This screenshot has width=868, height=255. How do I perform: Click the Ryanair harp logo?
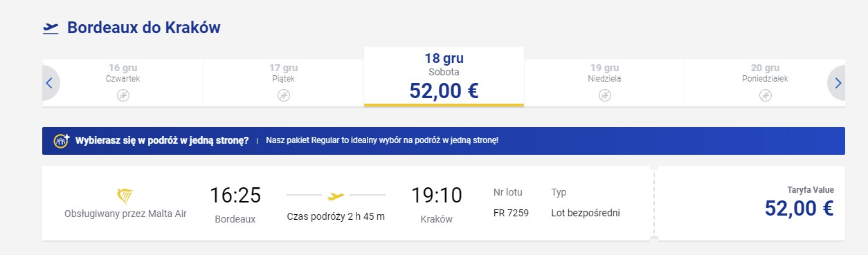(x=125, y=195)
